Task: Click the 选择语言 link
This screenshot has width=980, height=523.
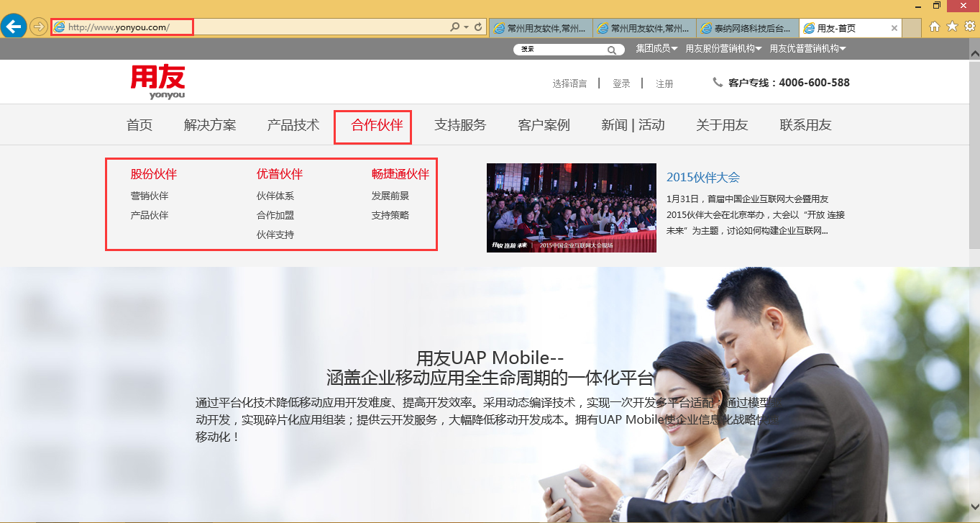Action: coord(569,83)
